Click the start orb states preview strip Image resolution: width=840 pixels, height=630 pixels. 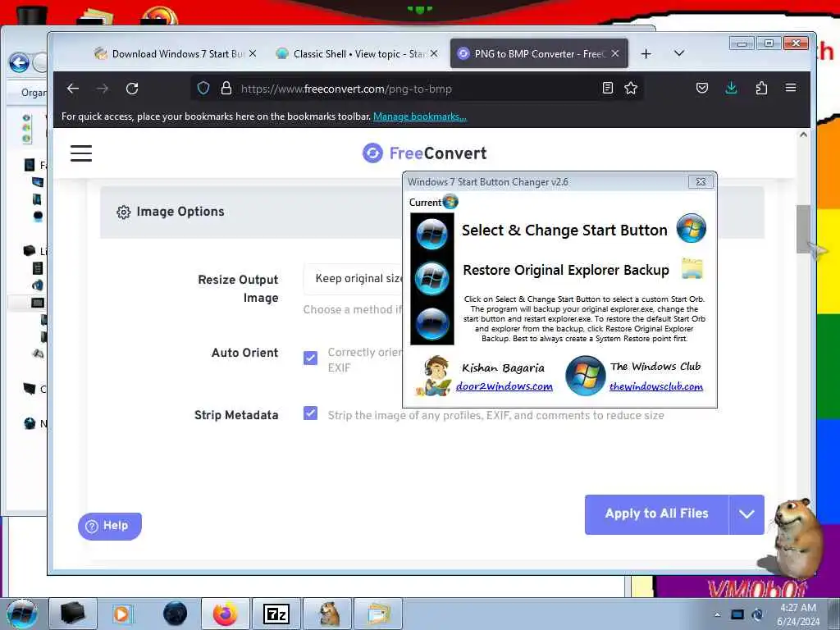431,279
